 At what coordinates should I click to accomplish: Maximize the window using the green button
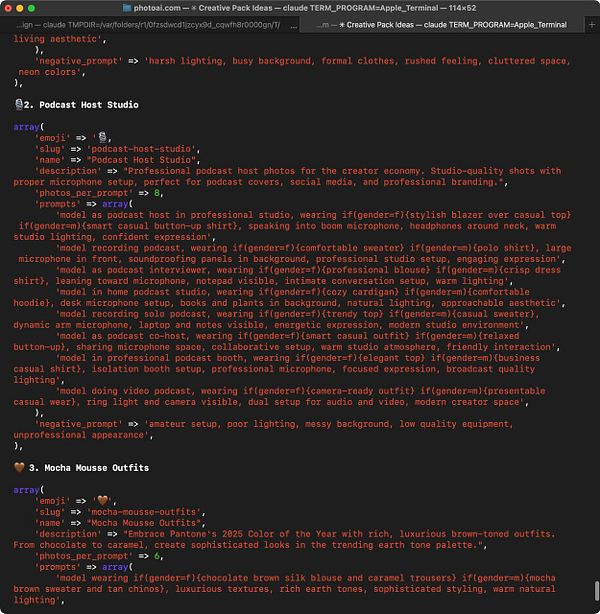(x=32, y=8)
